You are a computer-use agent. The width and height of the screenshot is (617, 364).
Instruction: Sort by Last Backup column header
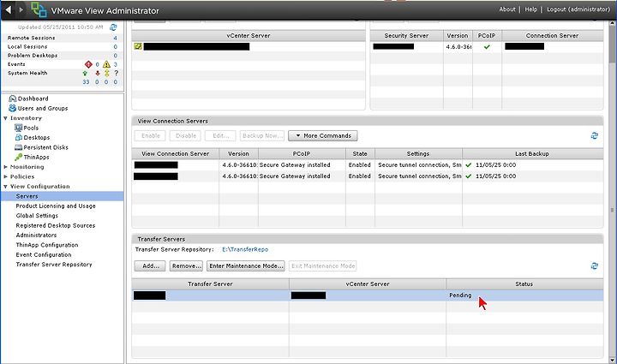(x=532, y=153)
